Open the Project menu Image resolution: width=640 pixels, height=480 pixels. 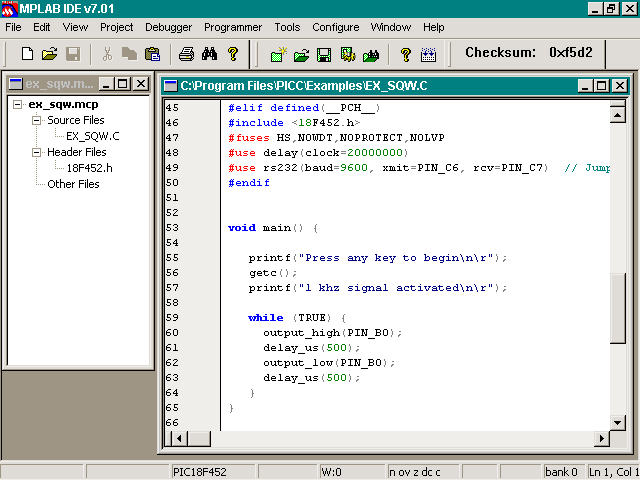[117, 27]
